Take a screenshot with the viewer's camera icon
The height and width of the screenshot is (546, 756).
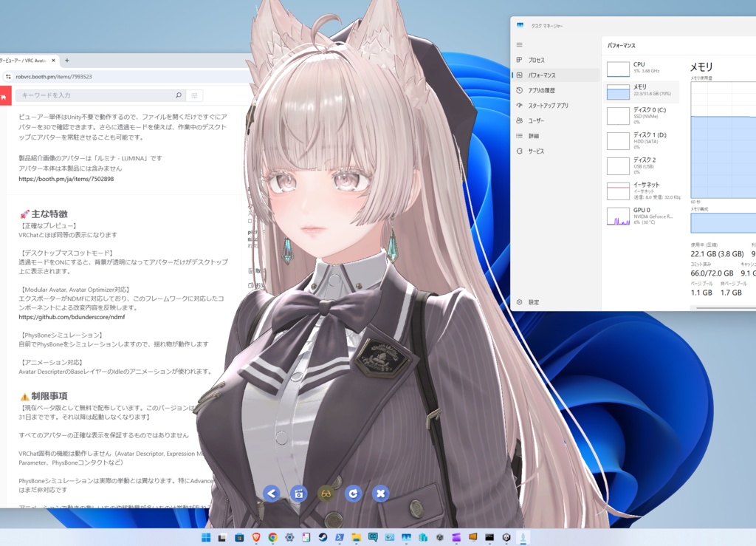(298, 494)
